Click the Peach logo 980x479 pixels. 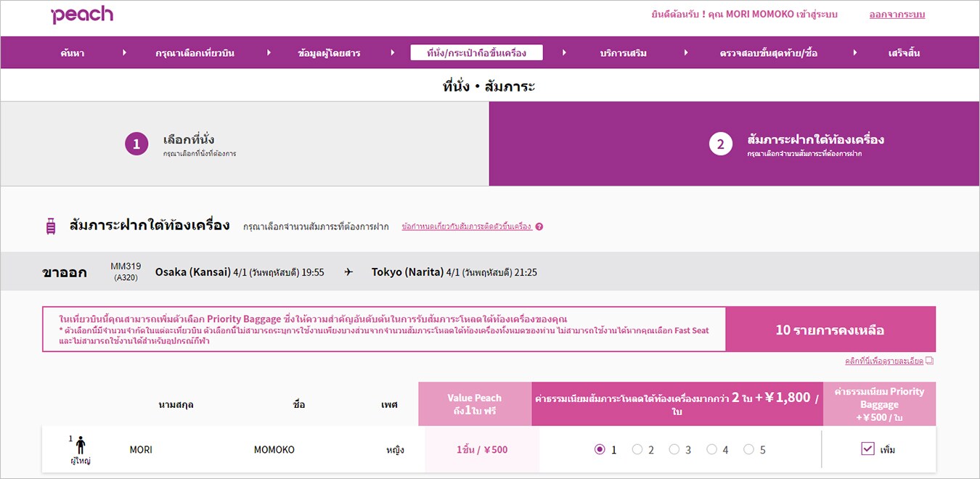tap(82, 15)
